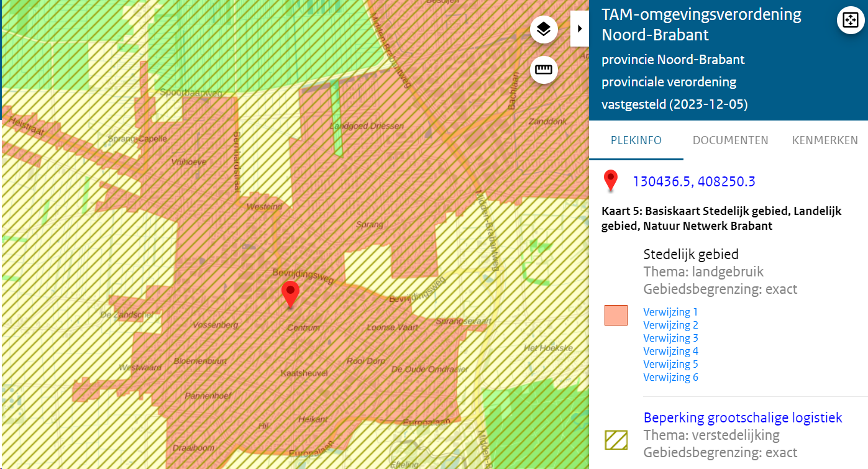
Task: Open the map layers button
Action: [544, 30]
